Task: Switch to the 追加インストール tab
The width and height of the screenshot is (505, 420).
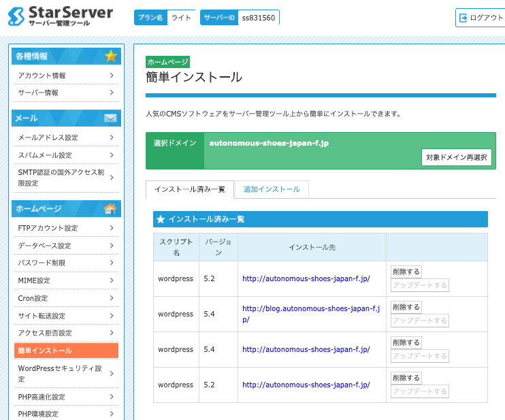Action: pos(272,189)
